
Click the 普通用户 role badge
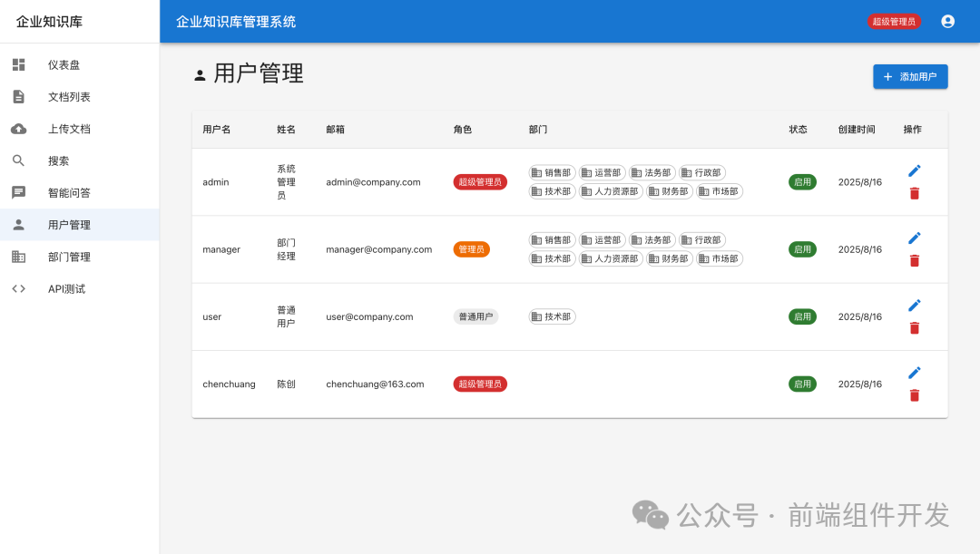pos(475,316)
